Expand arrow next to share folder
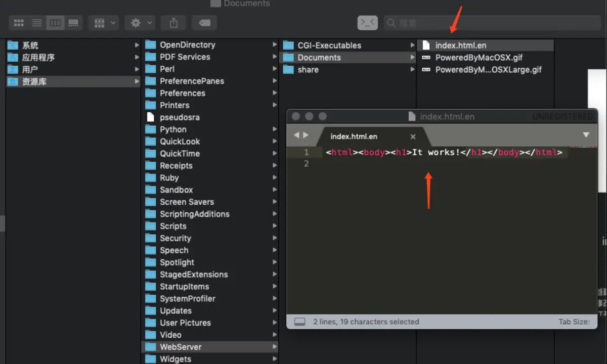The height and width of the screenshot is (364, 607). (x=413, y=70)
